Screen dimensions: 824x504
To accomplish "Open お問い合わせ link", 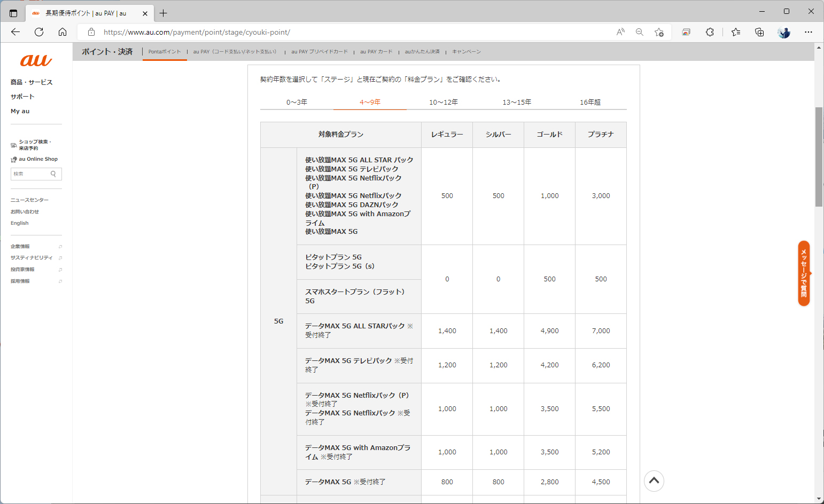I will [25, 212].
